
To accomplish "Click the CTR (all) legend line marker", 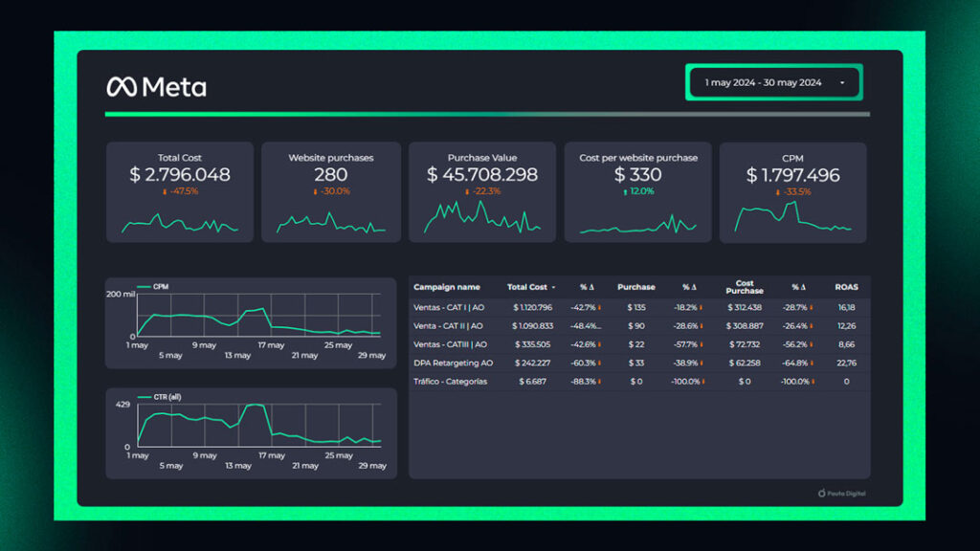I will [145, 396].
